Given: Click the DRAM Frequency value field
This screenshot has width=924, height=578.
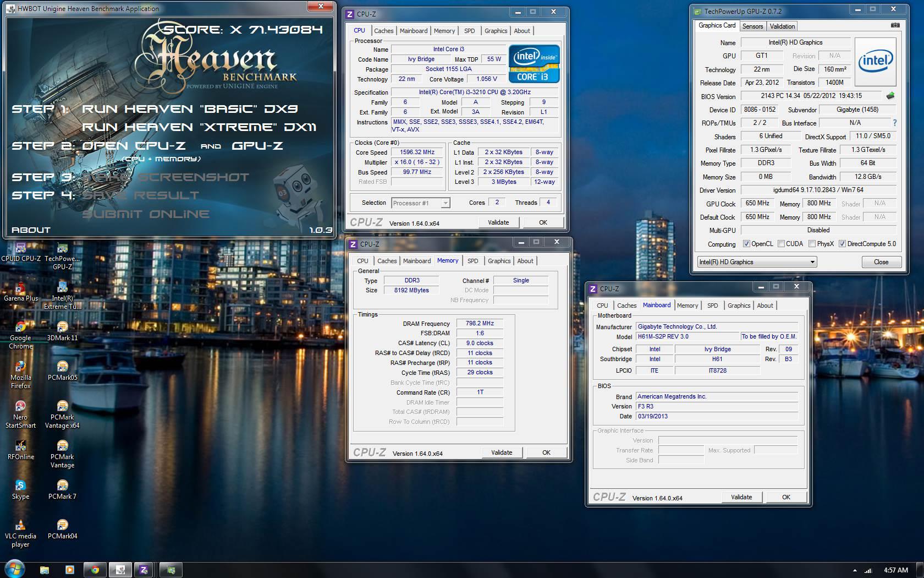Looking at the screenshot, I should (480, 324).
